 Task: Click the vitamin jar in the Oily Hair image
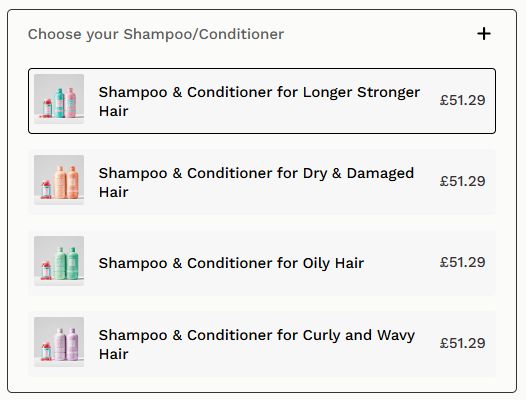(46, 270)
